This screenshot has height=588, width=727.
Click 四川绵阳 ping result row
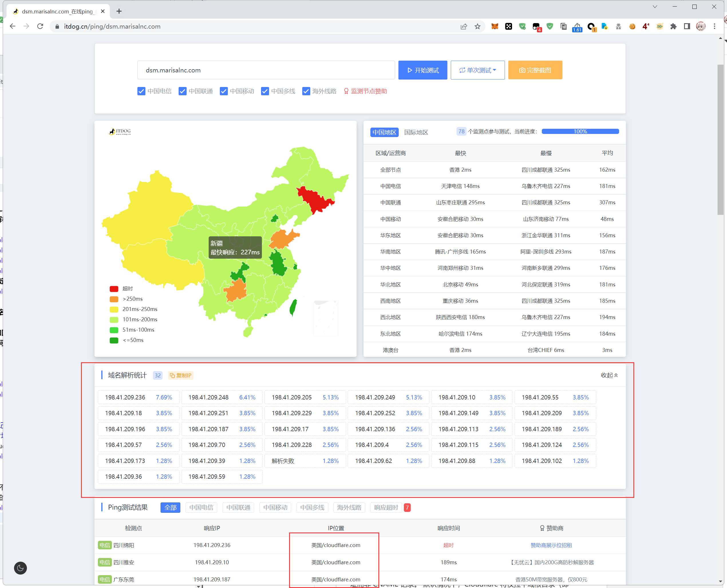point(360,545)
